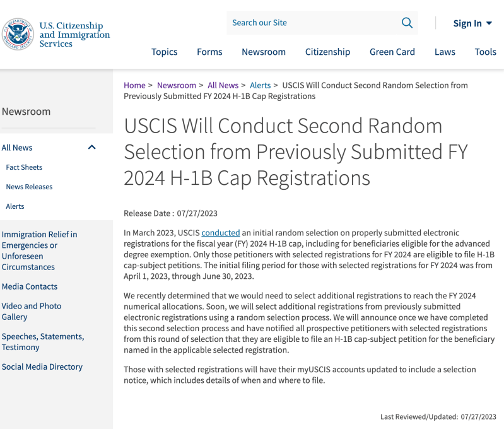Follow the 'conducted' link in the article
Viewport: 504px width, 429px height.
pyautogui.click(x=220, y=233)
